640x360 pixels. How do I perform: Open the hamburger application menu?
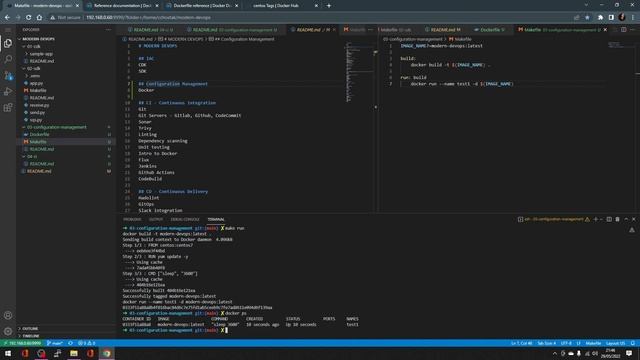click(8, 30)
